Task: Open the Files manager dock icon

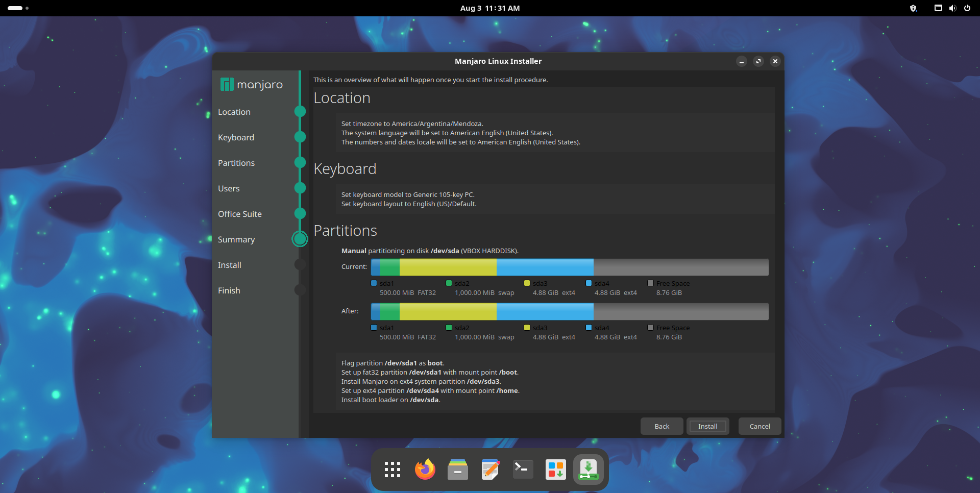Action: [458, 470]
